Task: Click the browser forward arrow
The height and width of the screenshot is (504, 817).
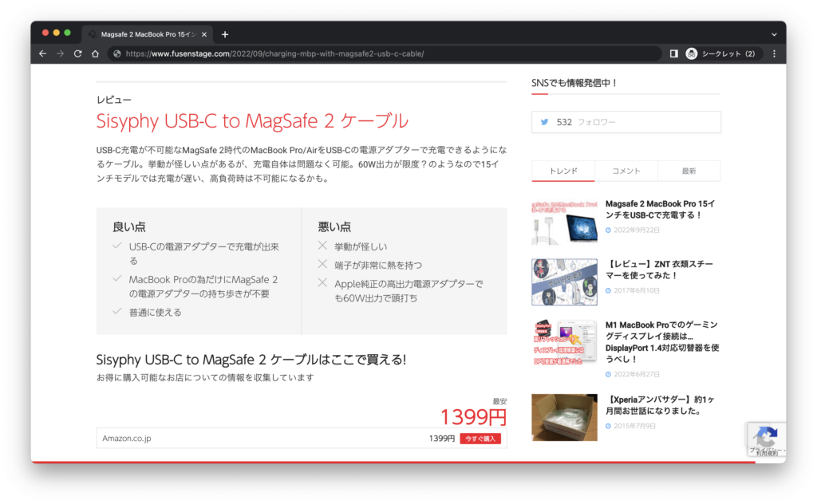Action: point(61,53)
